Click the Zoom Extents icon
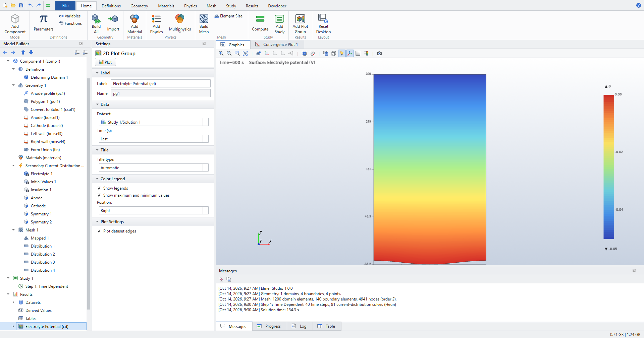 (245, 53)
